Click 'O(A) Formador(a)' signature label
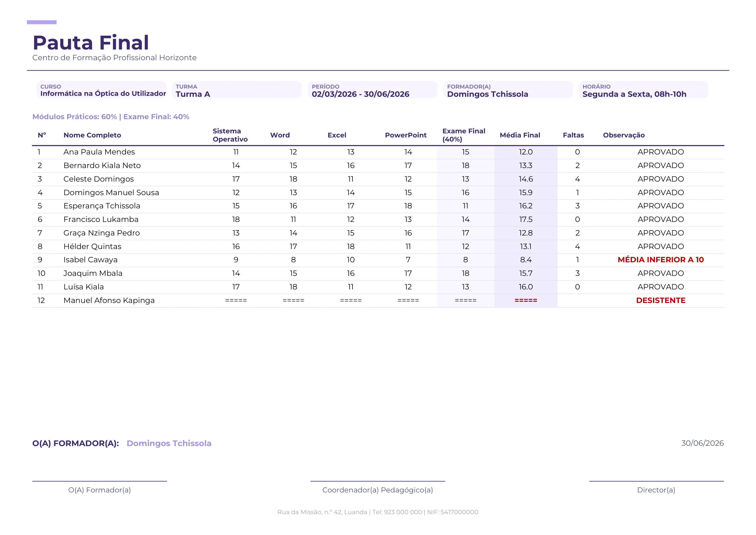The image size is (756, 535). pos(100,490)
